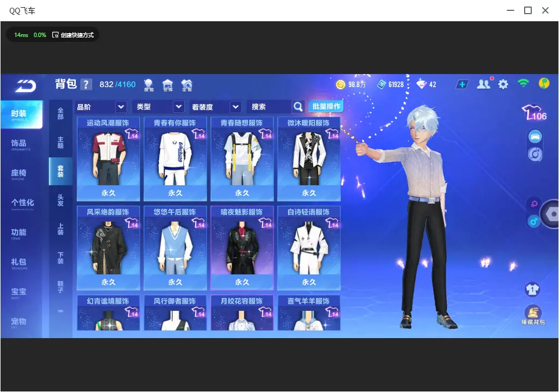
Task: Show the car preview icon
Action: (535, 137)
